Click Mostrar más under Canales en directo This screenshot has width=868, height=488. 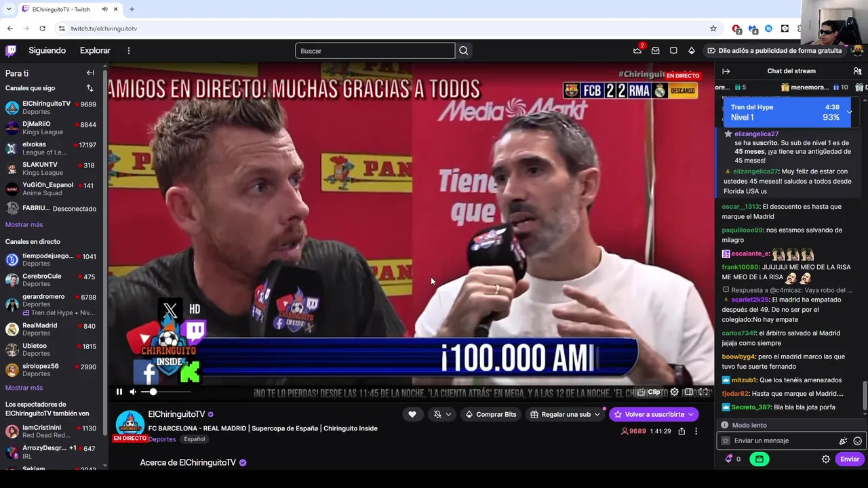point(24,388)
